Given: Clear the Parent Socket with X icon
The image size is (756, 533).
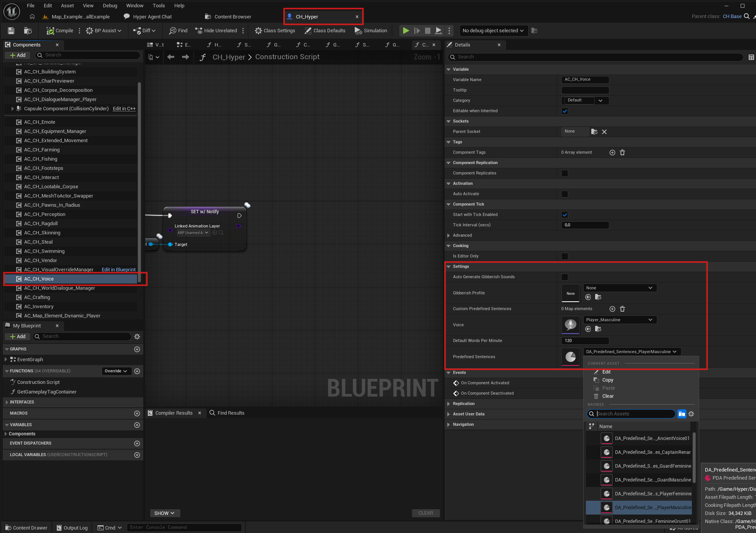Looking at the screenshot, I should pyautogui.click(x=604, y=132).
